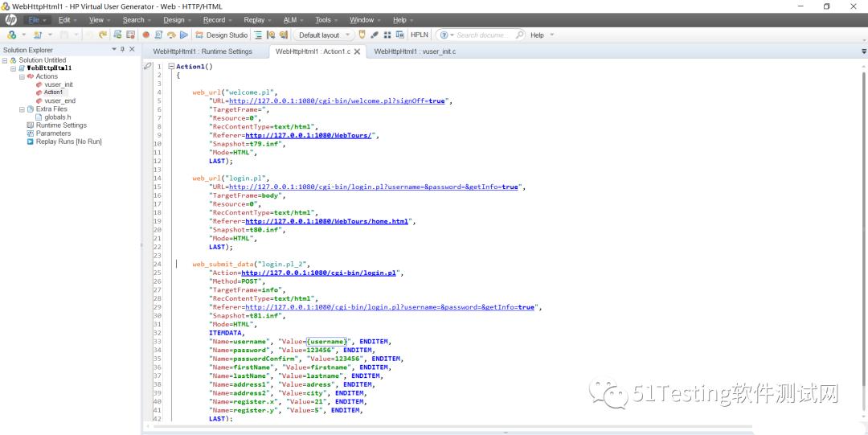This screenshot has height=435, width=868.
Task: Open the Replay menu
Action: 254,20
